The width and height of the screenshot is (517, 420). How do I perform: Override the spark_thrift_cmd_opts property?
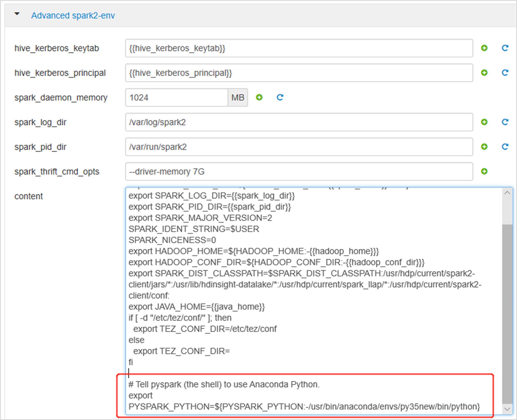pyautogui.click(x=484, y=172)
